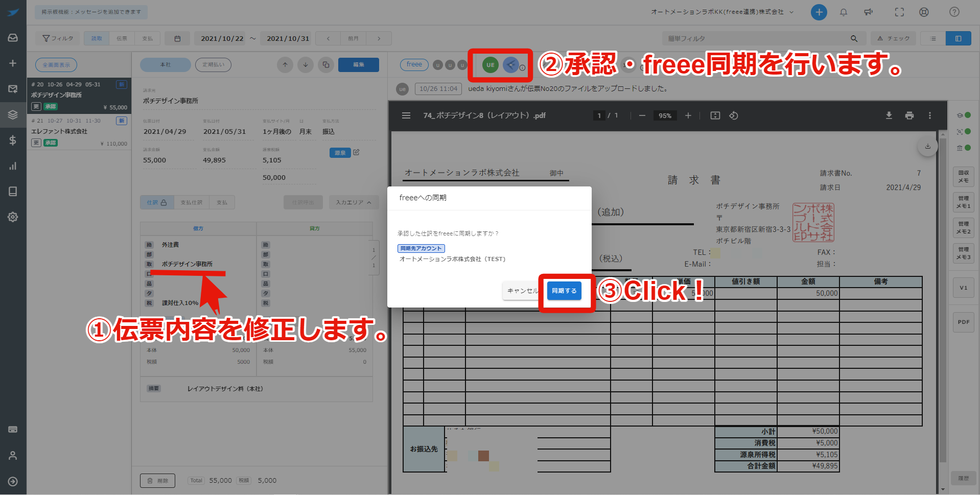Click the plus icon in left sidebar
This screenshot has height=495, width=980.
pyautogui.click(x=13, y=63)
